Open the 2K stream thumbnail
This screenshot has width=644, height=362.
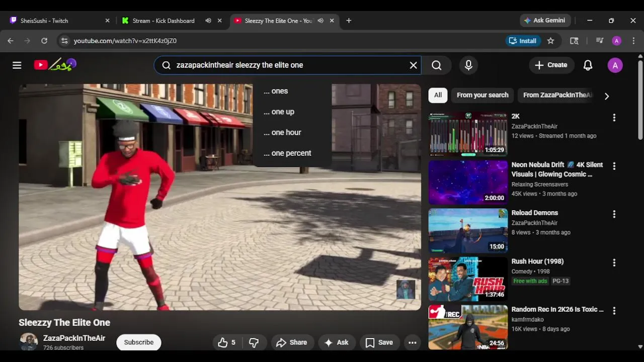[468, 134]
